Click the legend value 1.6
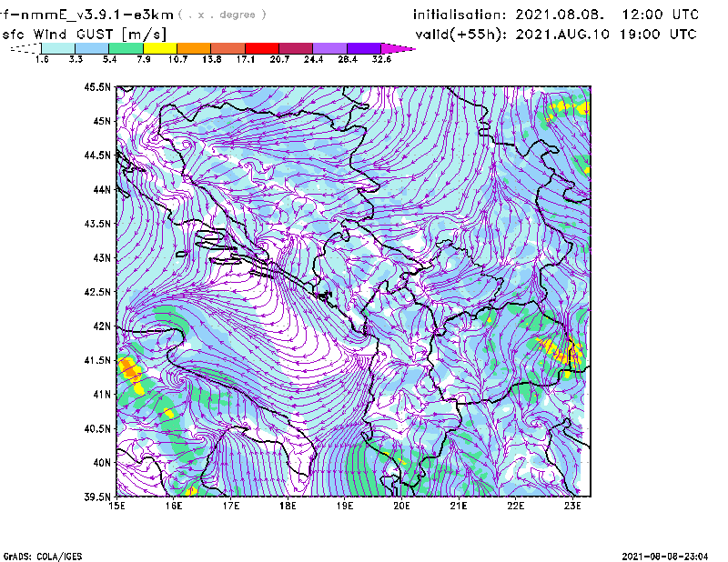 pyautogui.click(x=42, y=59)
